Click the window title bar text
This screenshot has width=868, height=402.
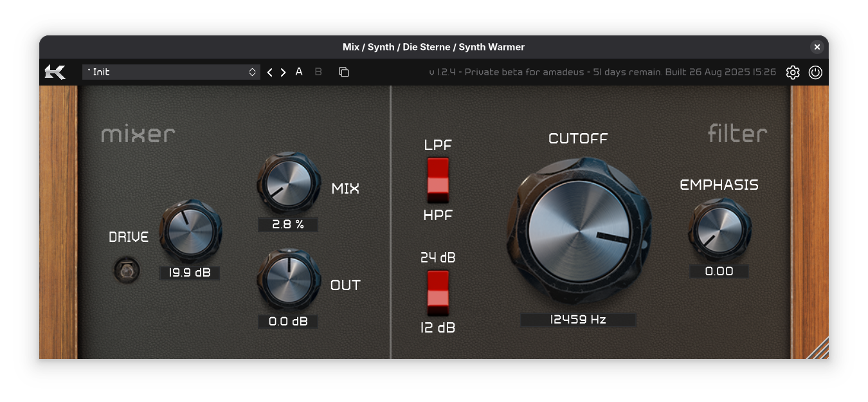[x=433, y=47]
